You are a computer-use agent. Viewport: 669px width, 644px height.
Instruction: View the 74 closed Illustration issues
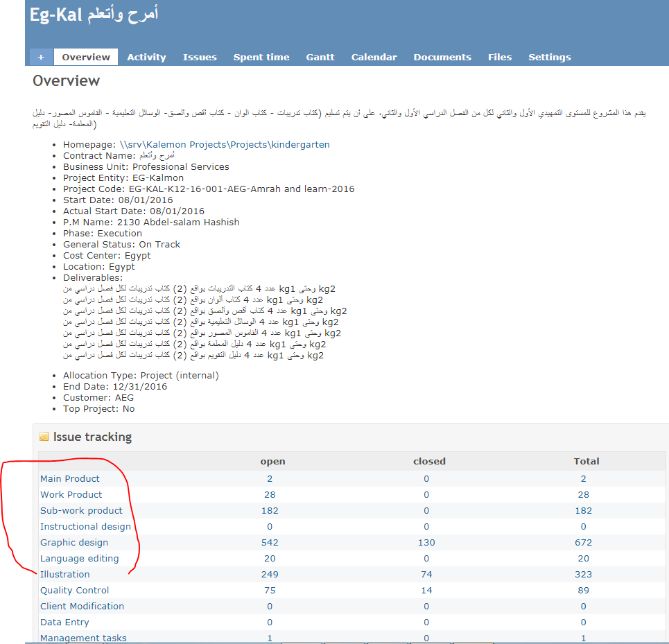tap(426, 575)
